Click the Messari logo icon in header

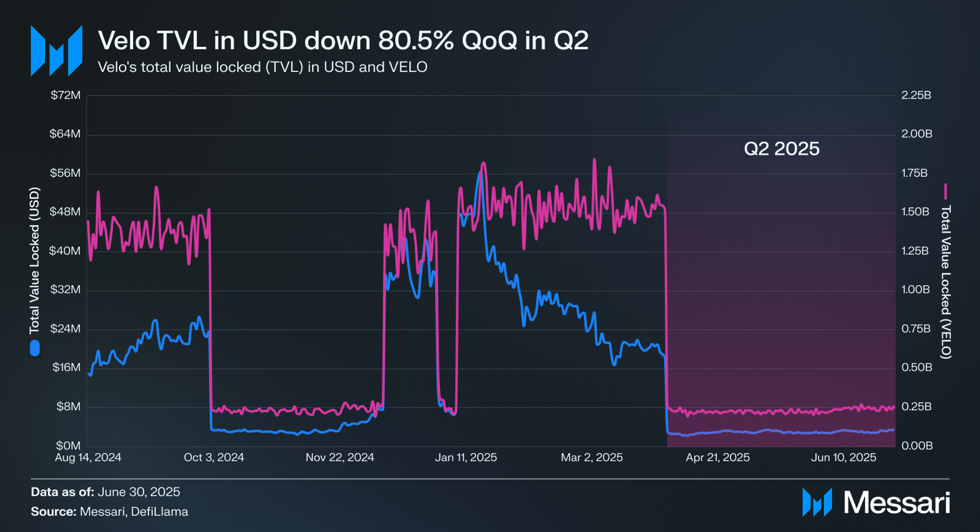coord(56,51)
